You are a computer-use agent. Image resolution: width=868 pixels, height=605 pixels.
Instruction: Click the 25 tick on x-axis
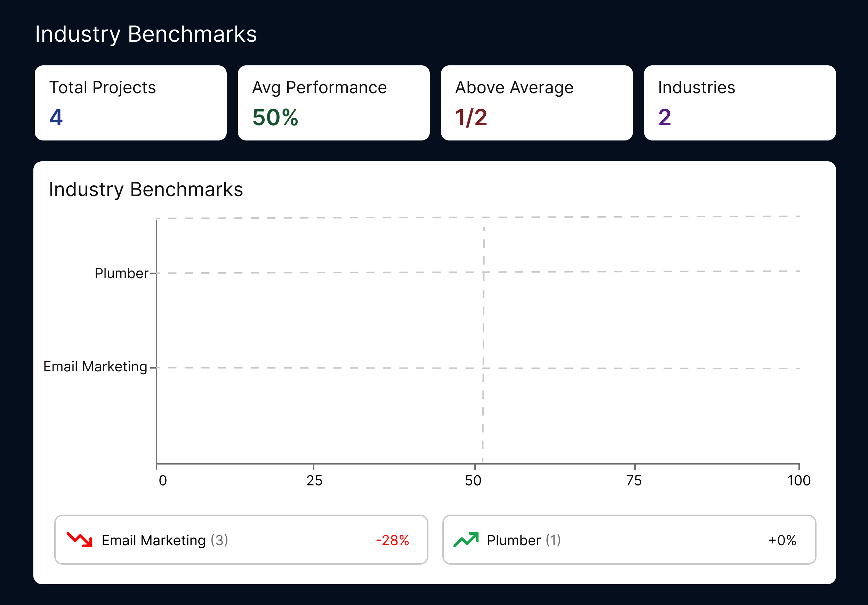(x=314, y=481)
